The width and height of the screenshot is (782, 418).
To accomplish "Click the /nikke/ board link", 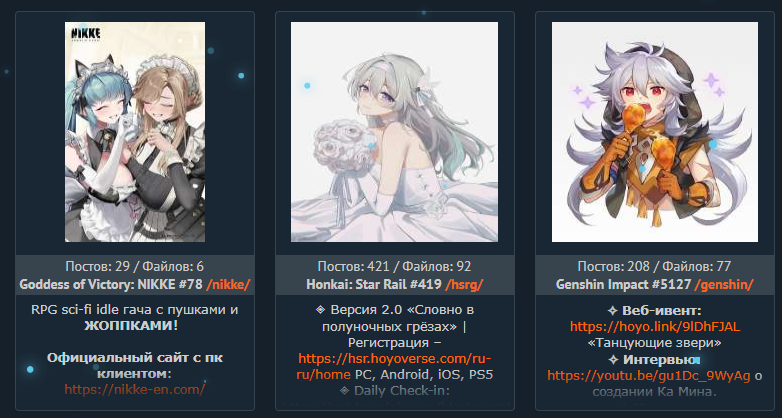I will point(228,285).
